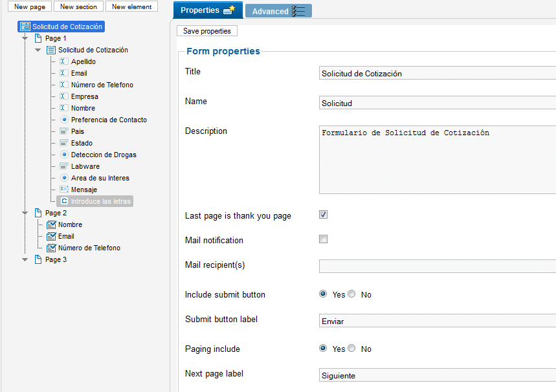
Task: Select the Introduce las letras label
Action: pyautogui.click(x=101, y=201)
